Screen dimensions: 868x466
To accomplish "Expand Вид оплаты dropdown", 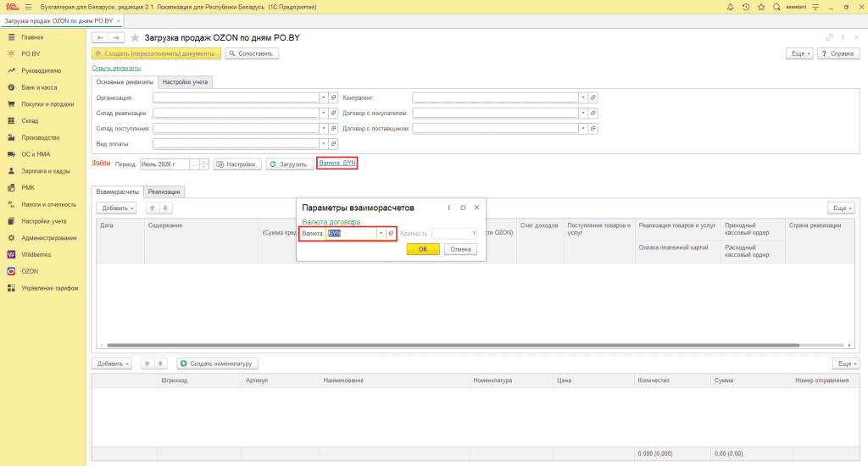I will pos(323,144).
